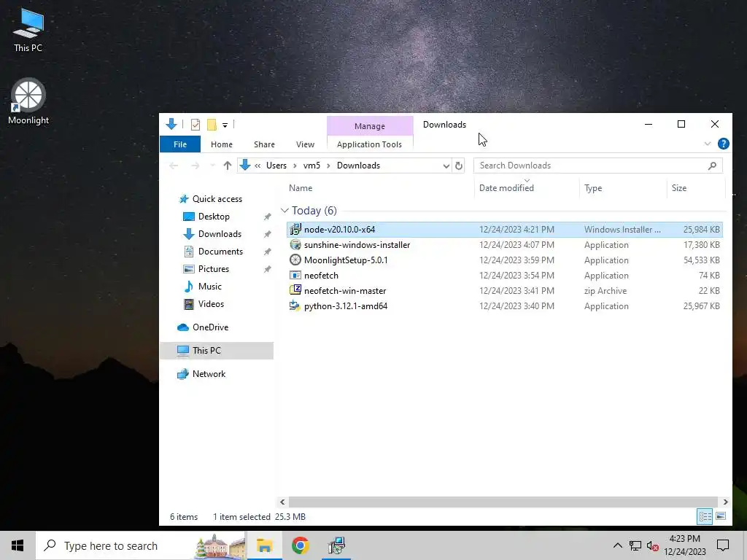
Task: Click the vm5 breadcrumb segment
Action: point(311,166)
